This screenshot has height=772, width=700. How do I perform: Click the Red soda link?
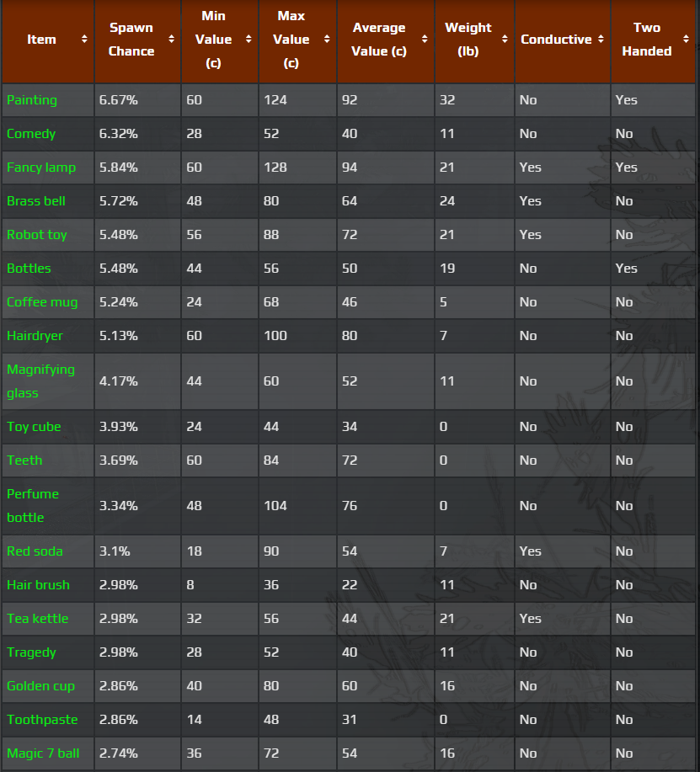[x=35, y=551]
